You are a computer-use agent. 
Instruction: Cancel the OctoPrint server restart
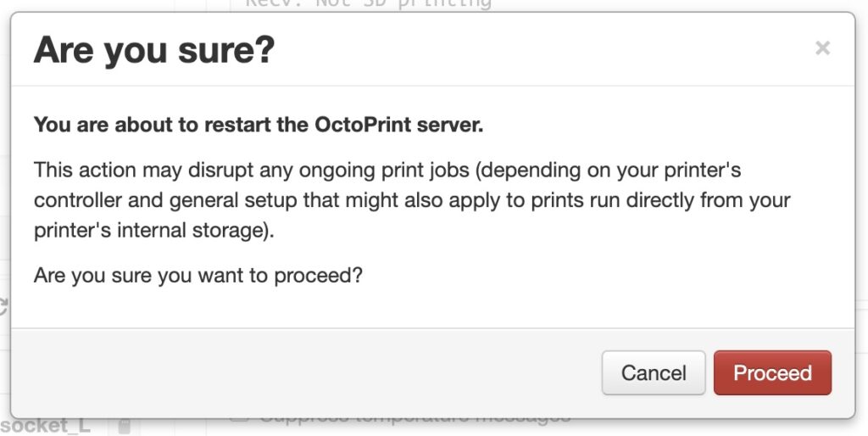[x=653, y=373]
